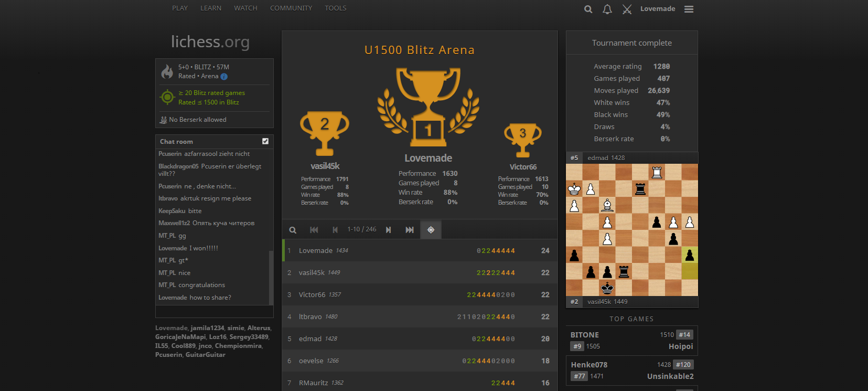
Task: Click the chat room scrollbar
Action: pyautogui.click(x=271, y=278)
